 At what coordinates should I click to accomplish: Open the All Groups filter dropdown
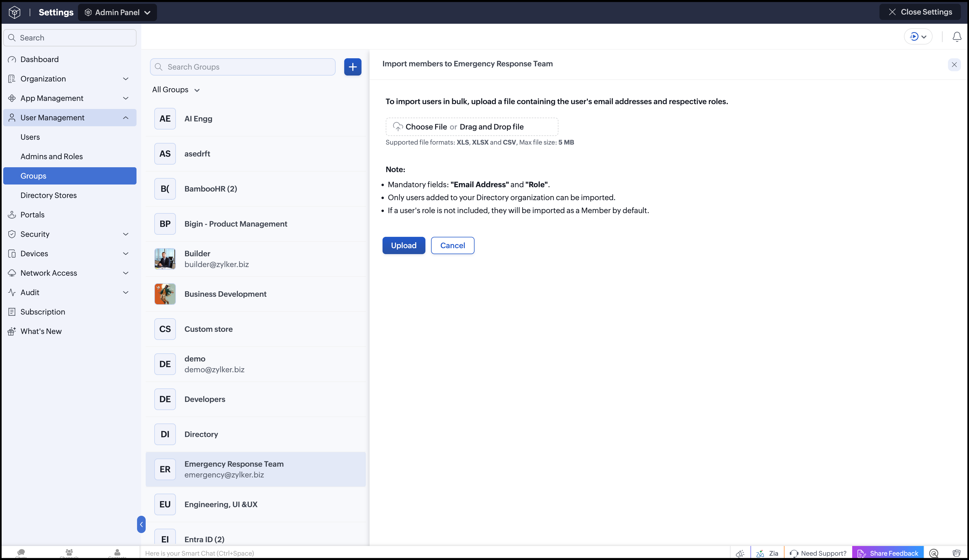coord(176,90)
